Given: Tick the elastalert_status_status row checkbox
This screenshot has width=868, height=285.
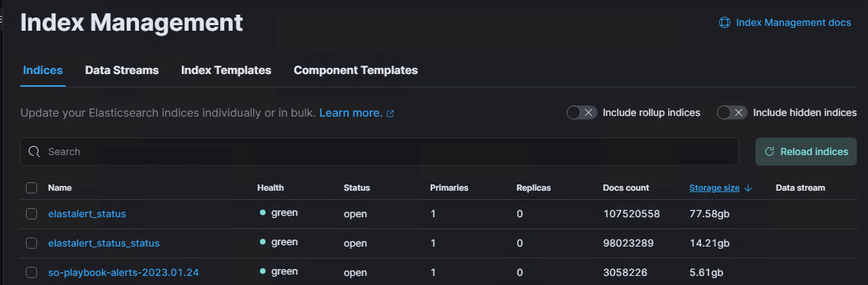Looking at the screenshot, I should click(x=31, y=243).
